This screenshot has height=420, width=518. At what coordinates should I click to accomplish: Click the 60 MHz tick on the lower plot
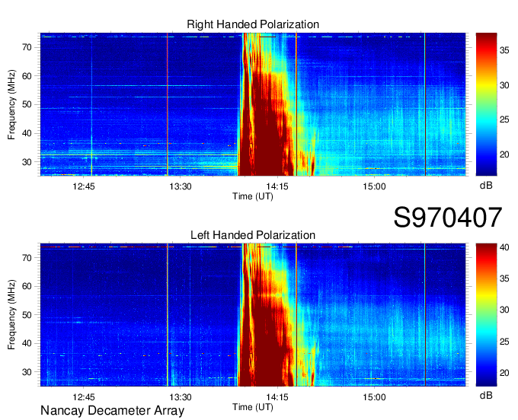click(27, 286)
